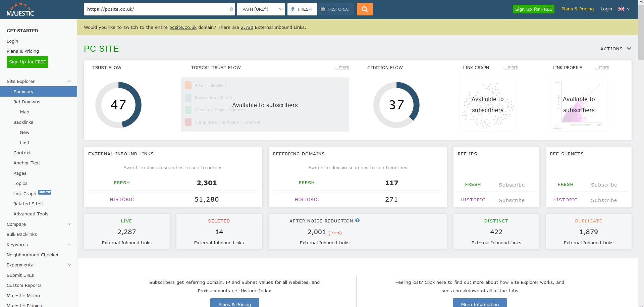The image size is (644, 307).
Task: Open Custom Reports in the sidebar
Action: [x=24, y=285]
